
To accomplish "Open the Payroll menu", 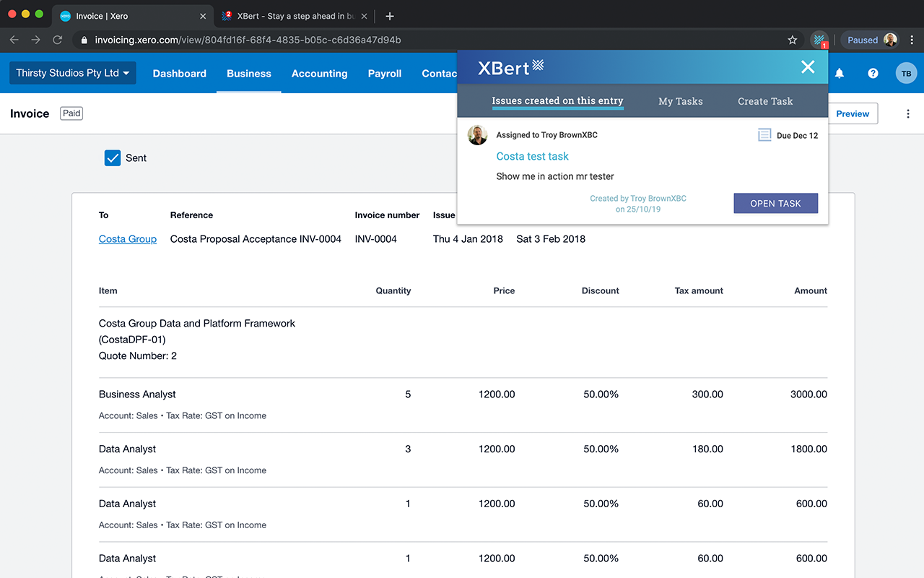I will (x=385, y=73).
